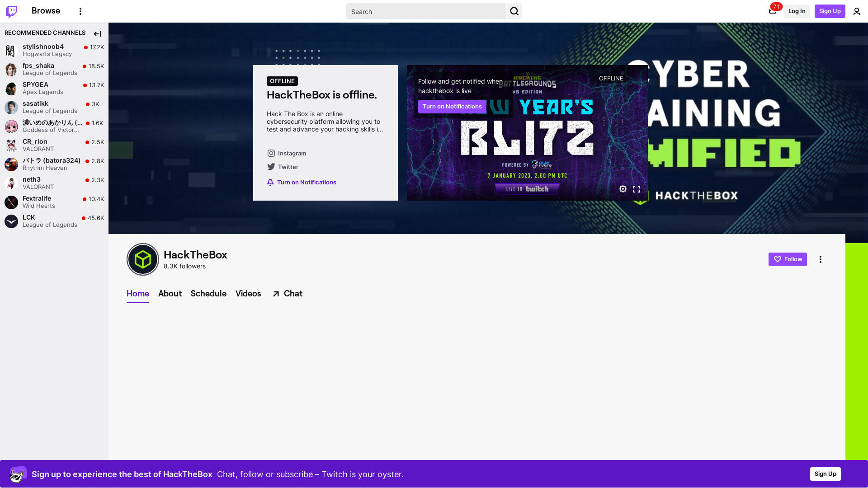Click the Follow heart button

(788, 259)
